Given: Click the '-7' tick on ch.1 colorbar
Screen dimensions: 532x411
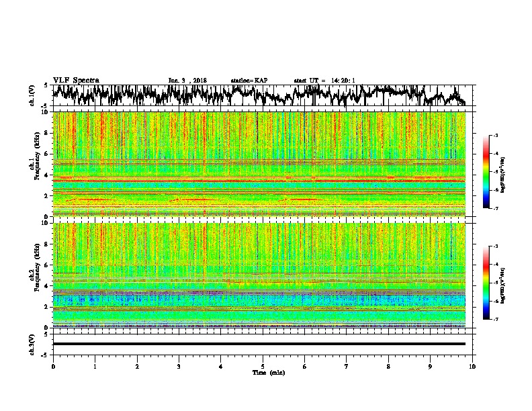Looking at the screenshot, I should click(495, 208).
